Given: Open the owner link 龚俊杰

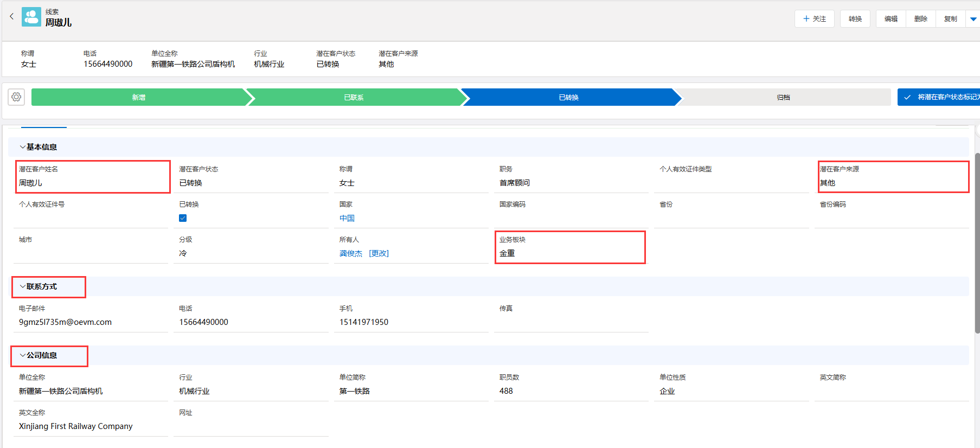Looking at the screenshot, I should click(x=350, y=253).
